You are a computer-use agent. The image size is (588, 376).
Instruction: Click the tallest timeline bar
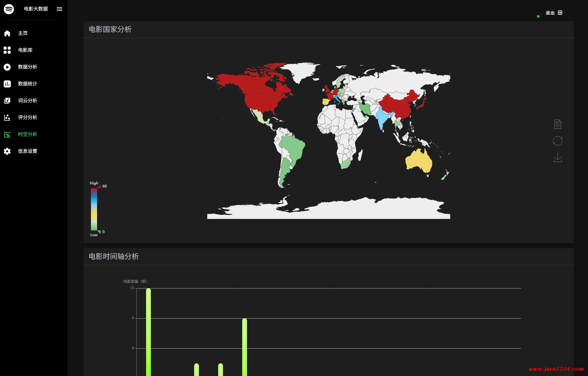[x=148, y=331]
